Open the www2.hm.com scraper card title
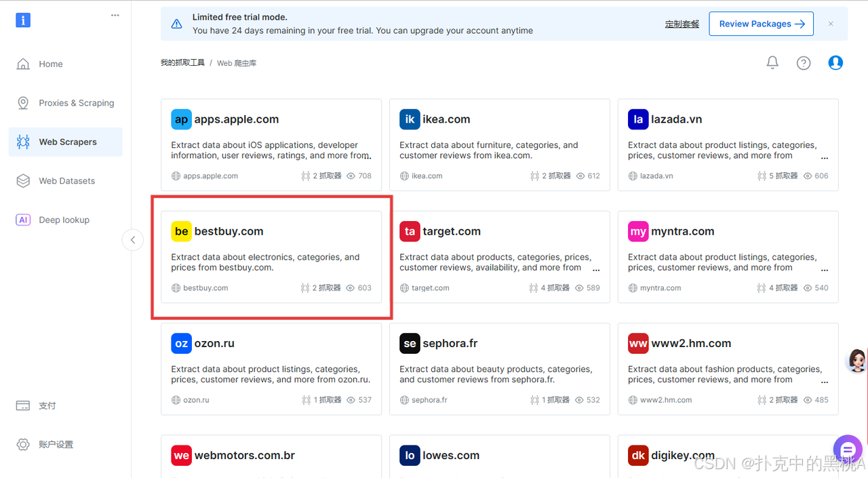This screenshot has height=478, width=868. point(690,343)
